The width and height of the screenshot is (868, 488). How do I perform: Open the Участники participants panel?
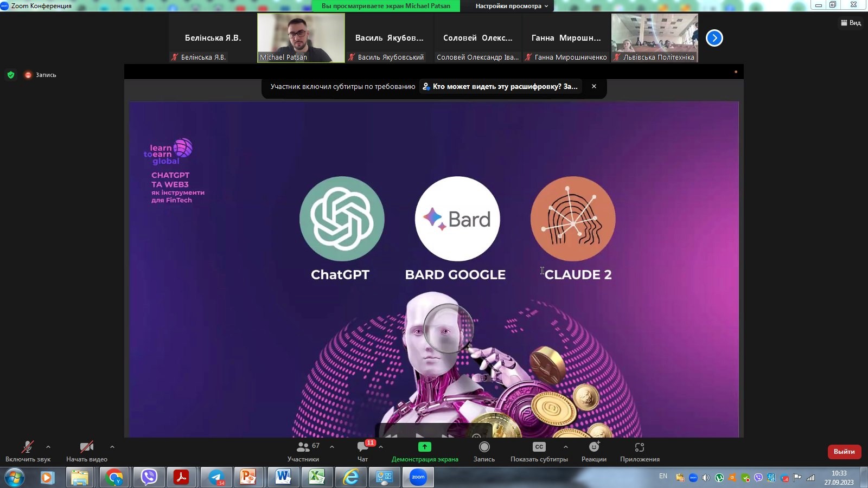[303, 451]
